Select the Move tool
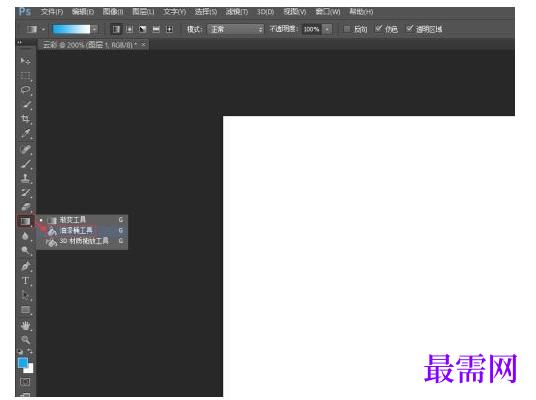Viewport: 536px width, 400px height. (x=26, y=61)
